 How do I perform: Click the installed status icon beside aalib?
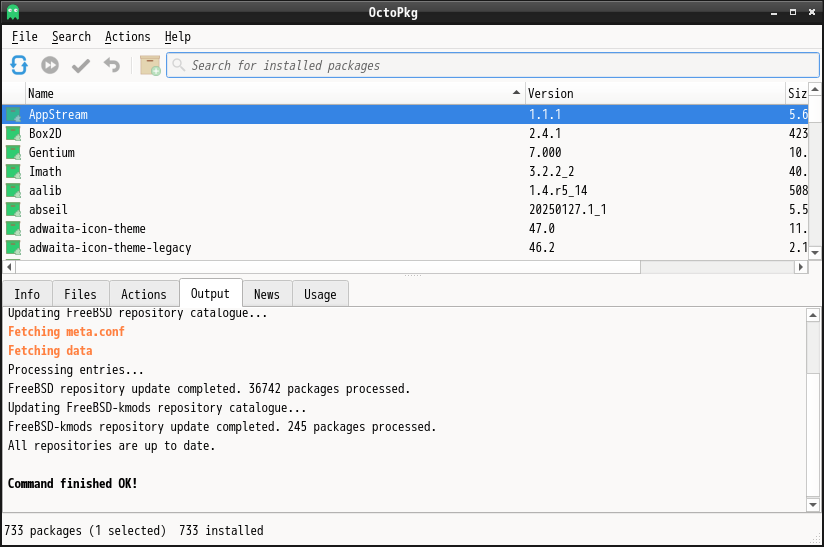pos(14,190)
